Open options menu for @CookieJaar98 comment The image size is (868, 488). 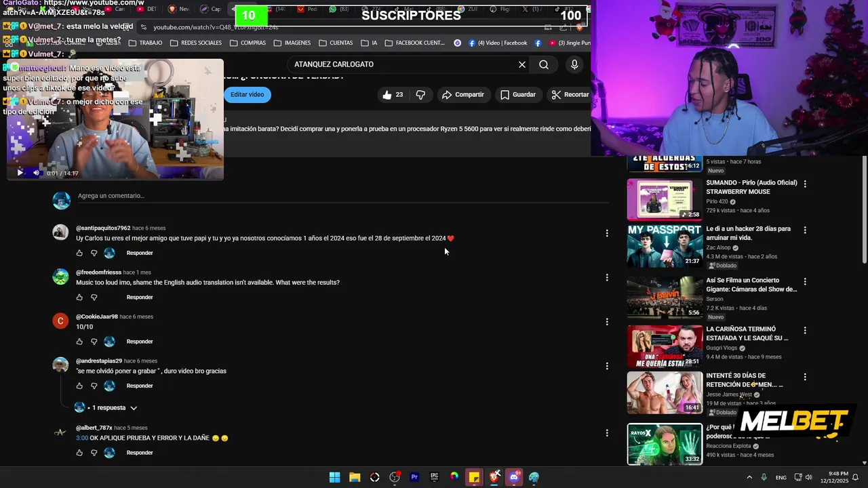(x=607, y=322)
